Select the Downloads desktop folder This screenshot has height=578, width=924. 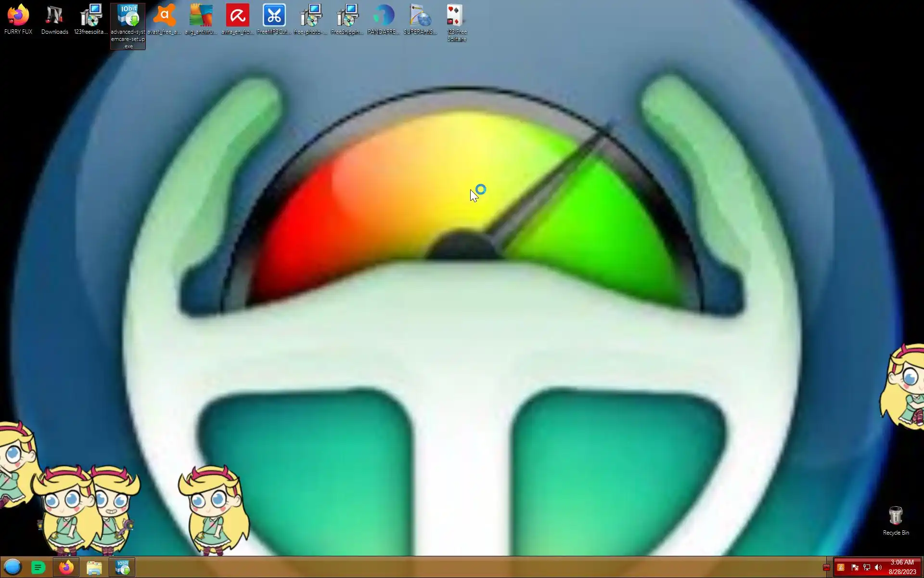(54, 19)
